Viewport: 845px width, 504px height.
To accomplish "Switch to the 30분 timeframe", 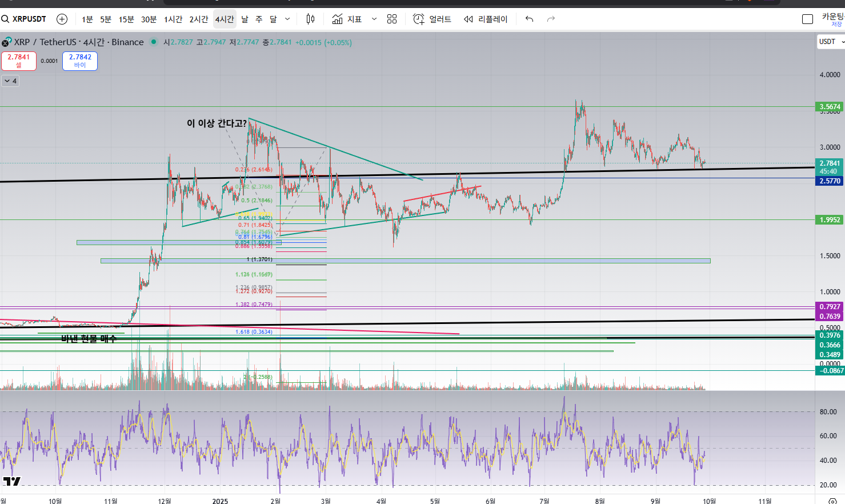I will (x=149, y=19).
